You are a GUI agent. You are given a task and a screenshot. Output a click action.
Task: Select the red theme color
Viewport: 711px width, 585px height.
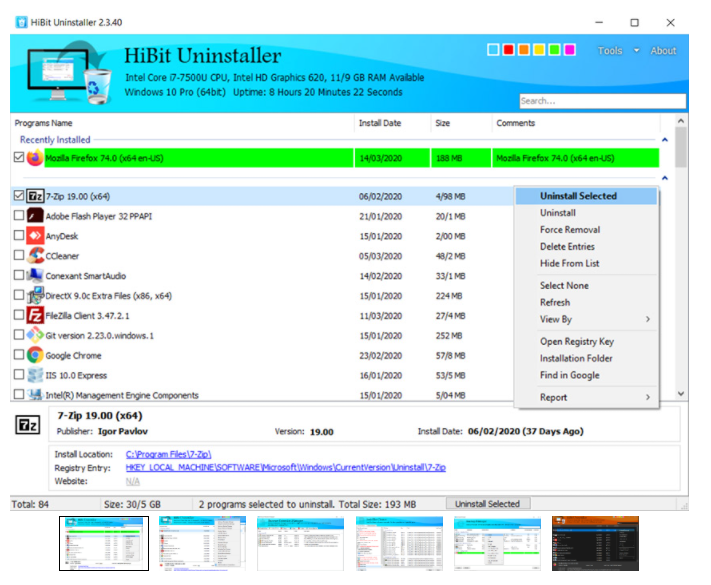pyautogui.click(x=508, y=49)
